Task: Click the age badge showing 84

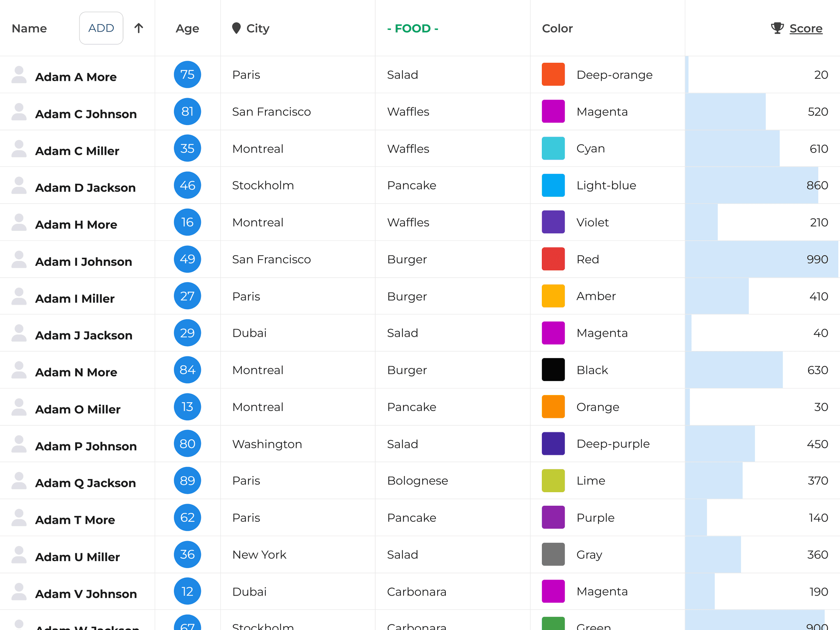Action: pos(187,370)
